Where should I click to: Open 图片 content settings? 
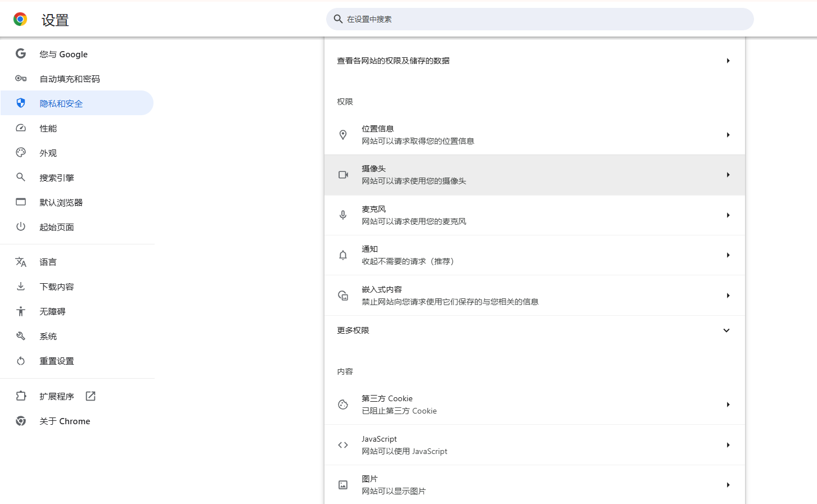click(535, 485)
